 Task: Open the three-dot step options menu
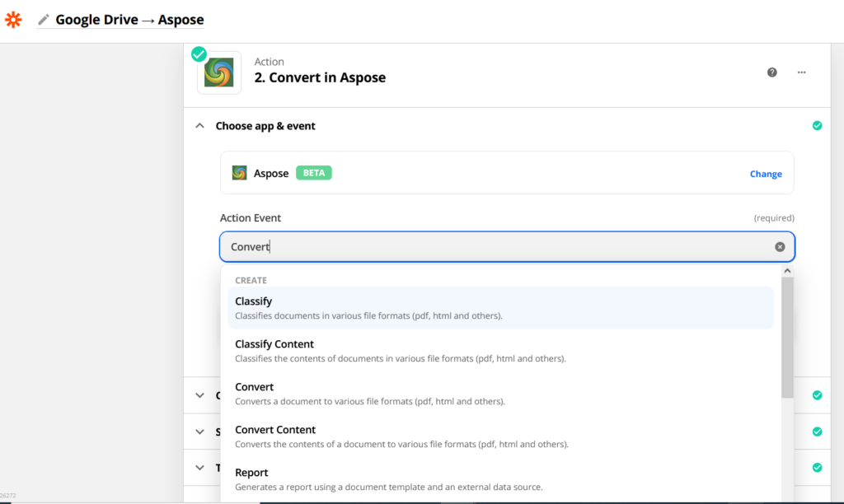tap(801, 72)
